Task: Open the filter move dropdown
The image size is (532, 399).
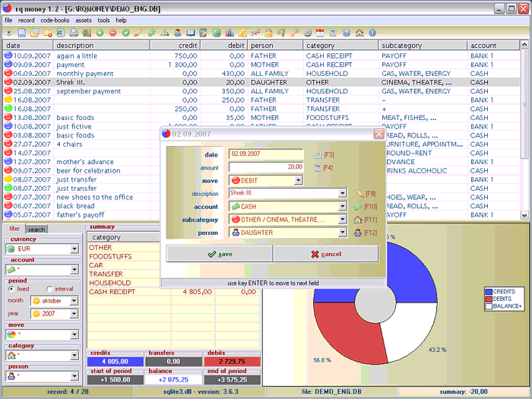Action: [74, 335]
